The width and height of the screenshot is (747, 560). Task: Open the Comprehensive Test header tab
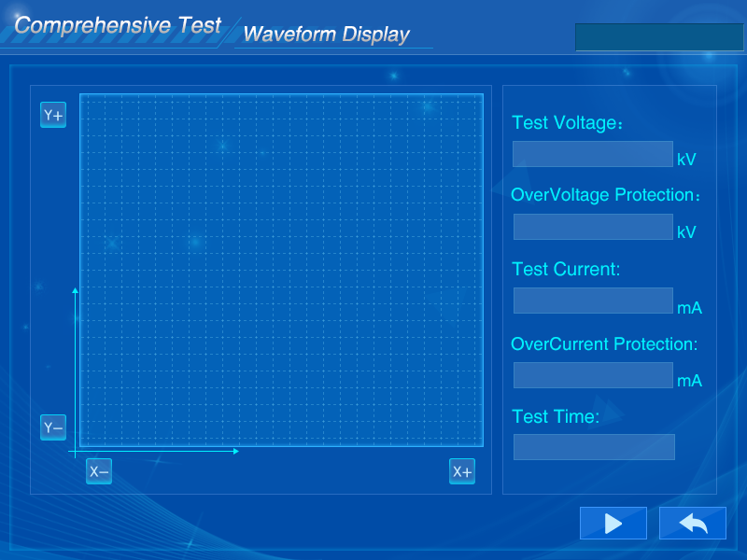coord(118,25)
